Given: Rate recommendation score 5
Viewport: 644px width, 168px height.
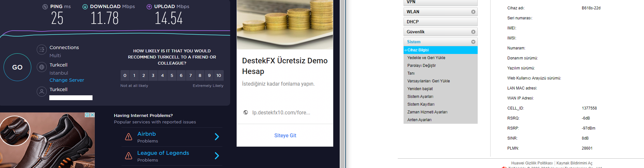Looking at the screenshot, I should (x=172, y=76).
